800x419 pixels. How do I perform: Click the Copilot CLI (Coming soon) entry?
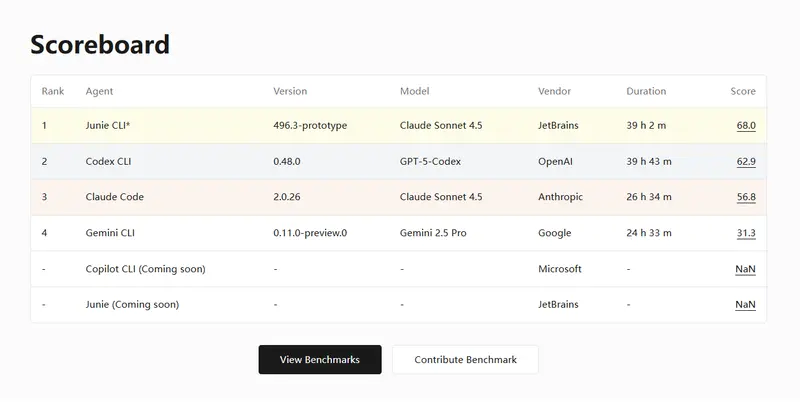pos(148,269)
